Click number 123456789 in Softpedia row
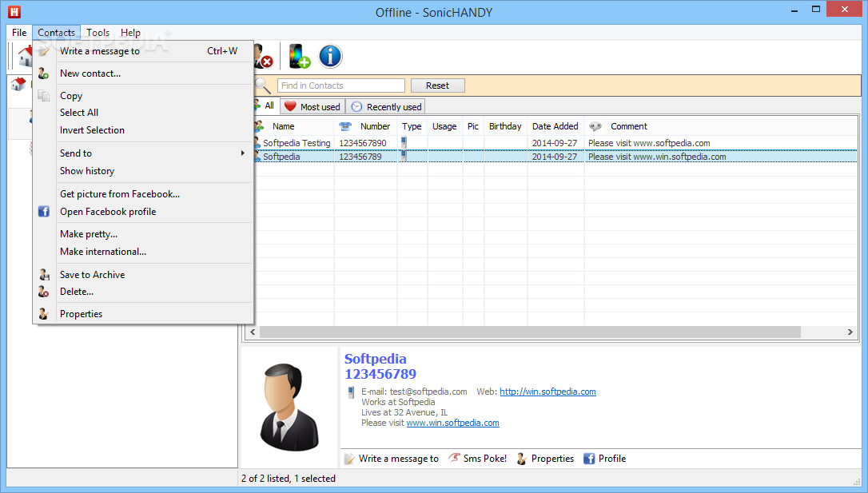 coord(360,157)
